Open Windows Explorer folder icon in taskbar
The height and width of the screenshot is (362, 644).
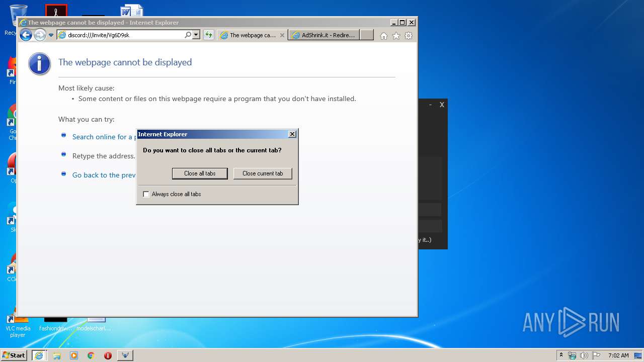pos(57,355)
